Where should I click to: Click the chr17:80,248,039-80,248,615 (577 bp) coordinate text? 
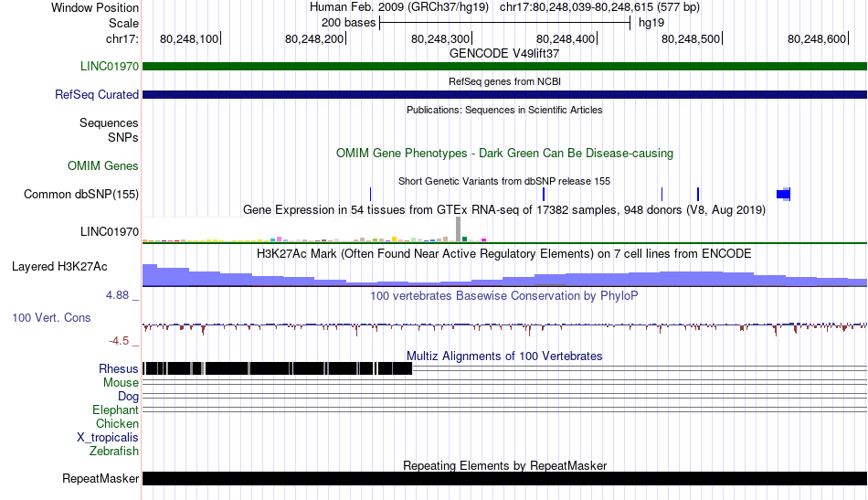tap(599, 7)
